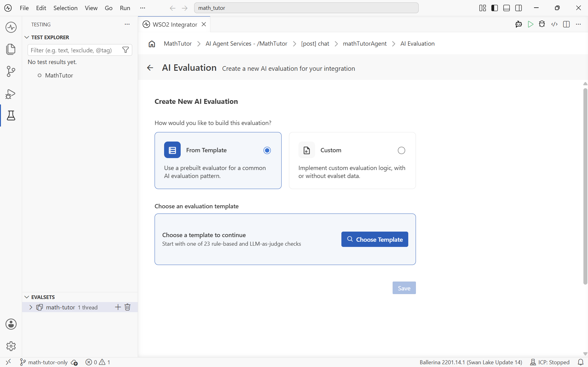Add new thread to math-tutor evalset
Viewport: 588px width, 367px height.
pyautogui.click(x=118, y=307)
